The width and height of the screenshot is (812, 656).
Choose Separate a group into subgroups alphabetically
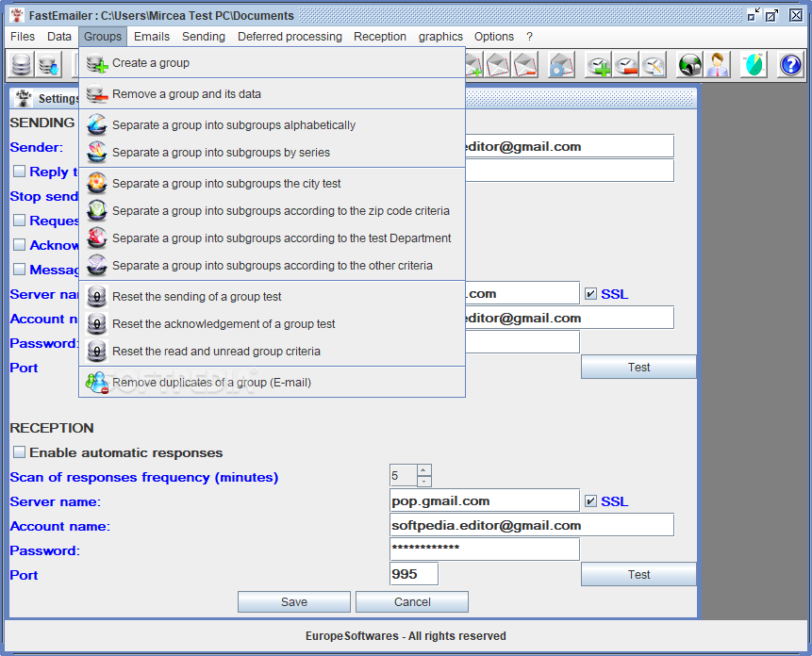click(272, 125)
